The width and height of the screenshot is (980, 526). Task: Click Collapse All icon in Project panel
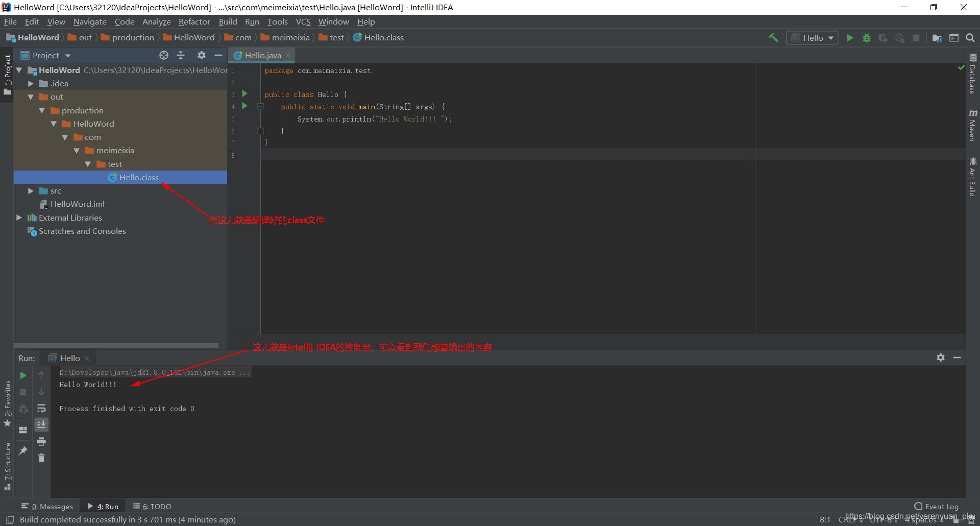(181, 55)
